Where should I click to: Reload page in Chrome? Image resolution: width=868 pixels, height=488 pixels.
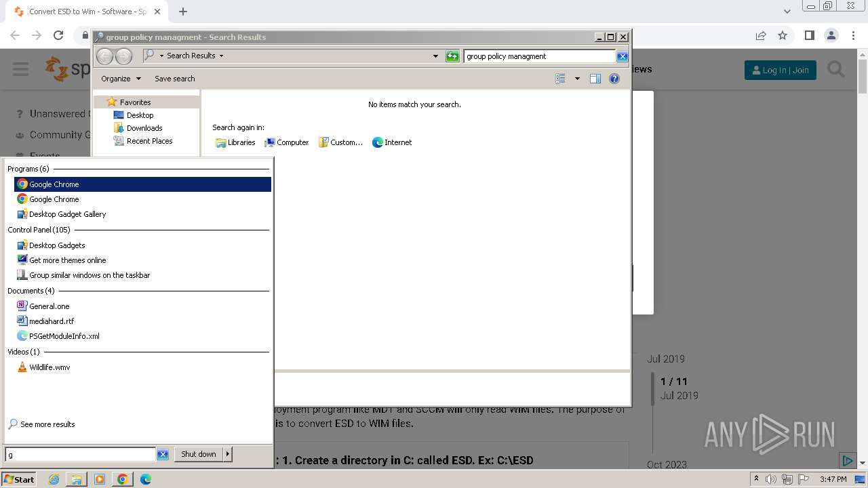pos(58,35)
